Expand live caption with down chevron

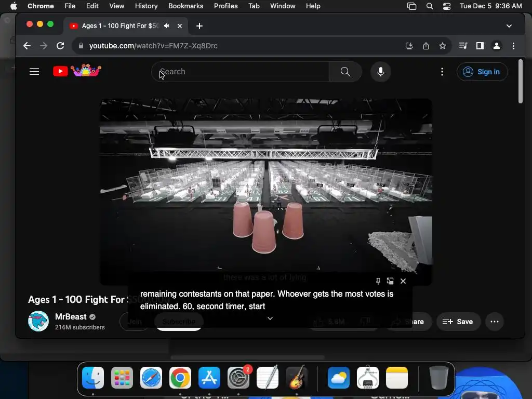(x=270, y=318)
